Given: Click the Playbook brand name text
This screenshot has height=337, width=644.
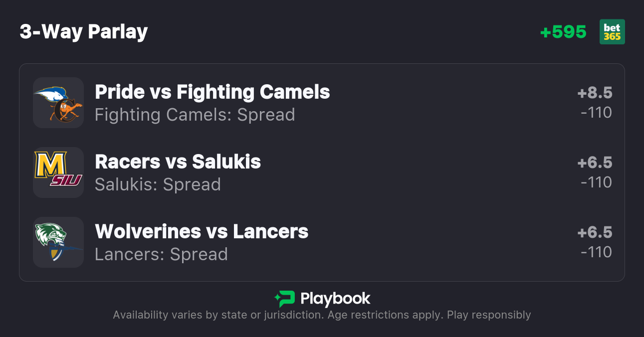Looking at the screenshot, I should click(x=335, y=299).
